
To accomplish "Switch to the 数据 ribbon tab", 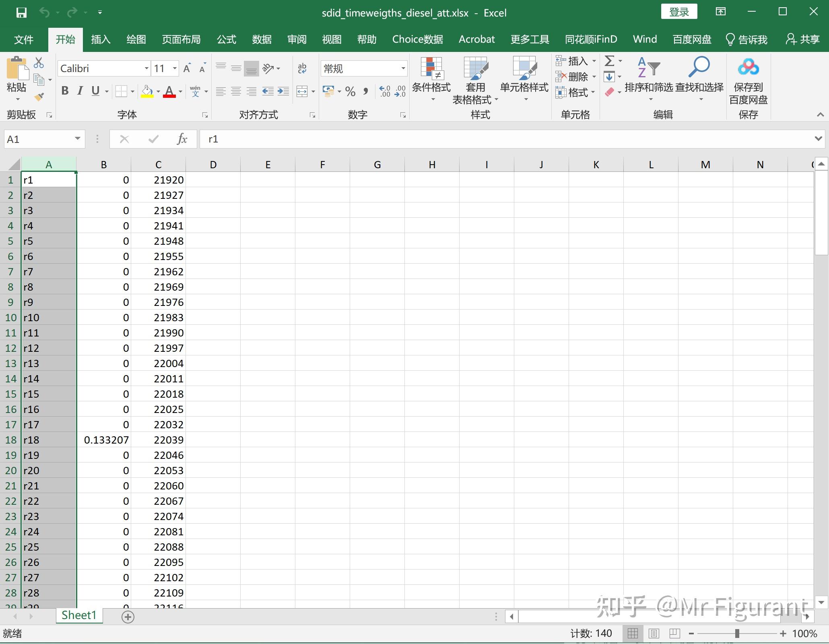I will click(262, 39).
